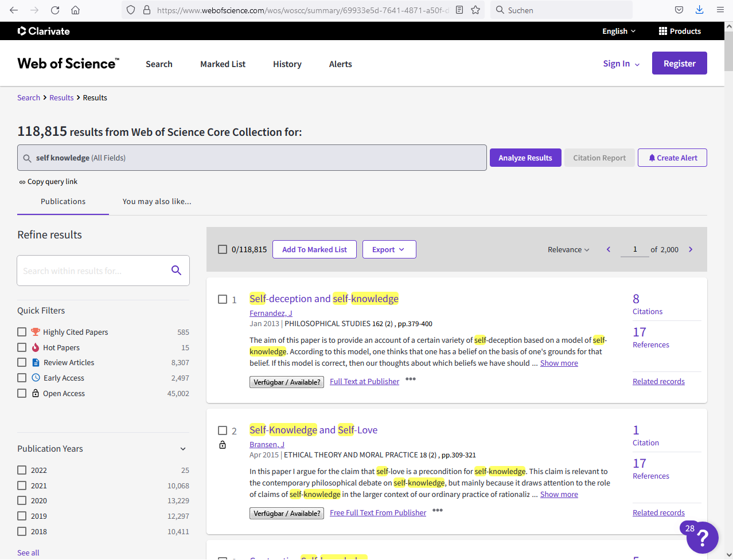Image resolution: width=733 pixels, height=560 pixels.
Task: Open the Marked List menu item
Action: click(x=223, y=64)
